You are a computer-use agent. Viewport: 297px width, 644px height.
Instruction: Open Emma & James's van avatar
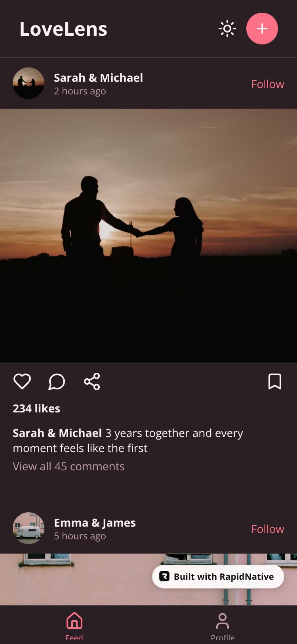29,528
